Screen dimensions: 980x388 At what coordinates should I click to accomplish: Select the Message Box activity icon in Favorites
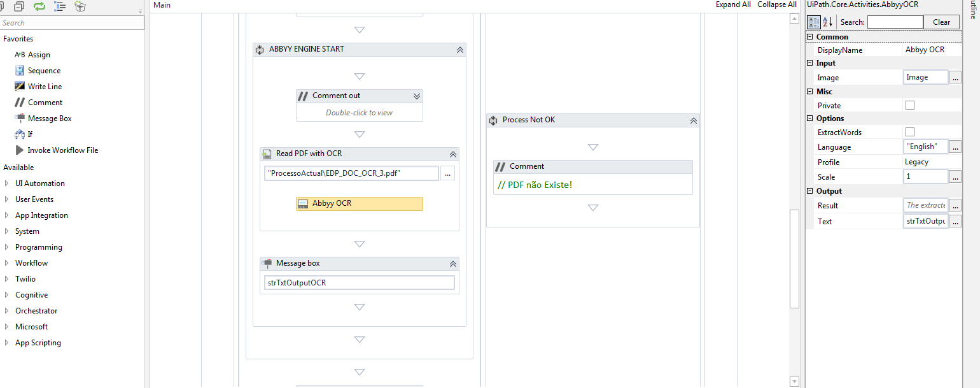pos(20,119)
